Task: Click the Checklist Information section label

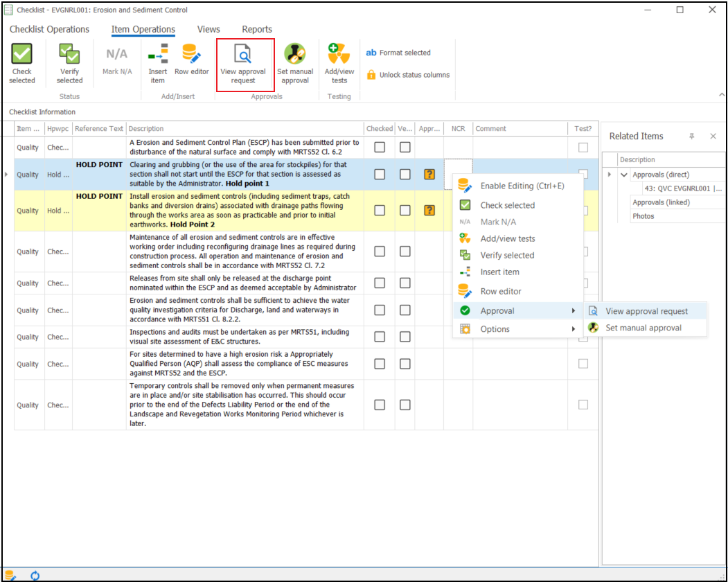Action: pos(42,112)
